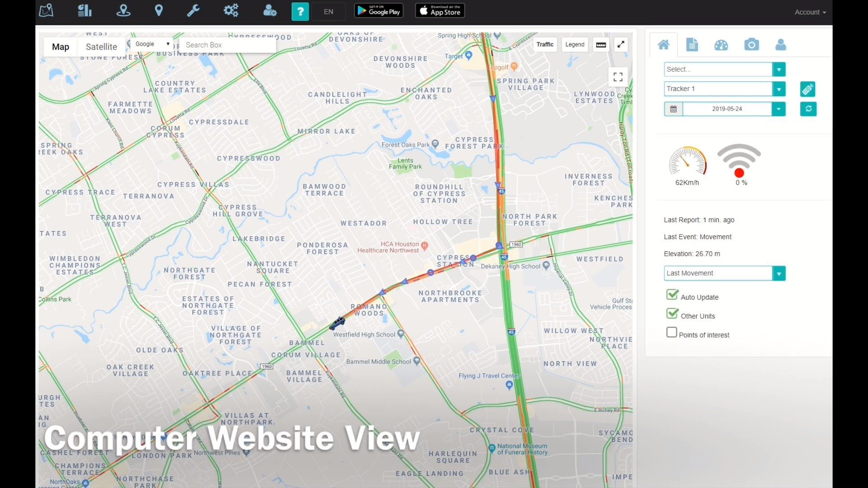Click the Westfield High School map marker
868x488 pixels.
401,335
